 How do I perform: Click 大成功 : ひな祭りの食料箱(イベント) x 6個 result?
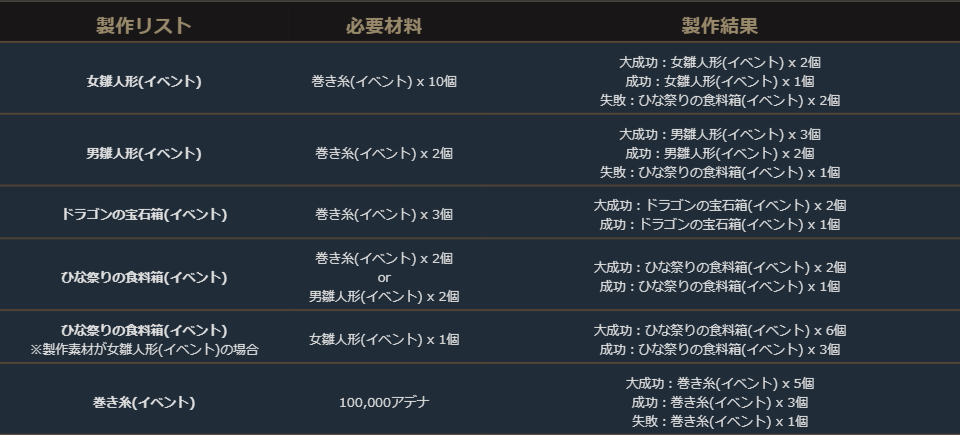pos(719,330)
